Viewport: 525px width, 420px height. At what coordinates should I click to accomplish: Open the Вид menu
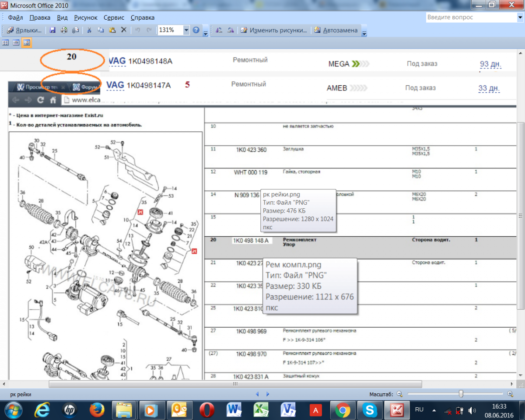pos(62,17)
